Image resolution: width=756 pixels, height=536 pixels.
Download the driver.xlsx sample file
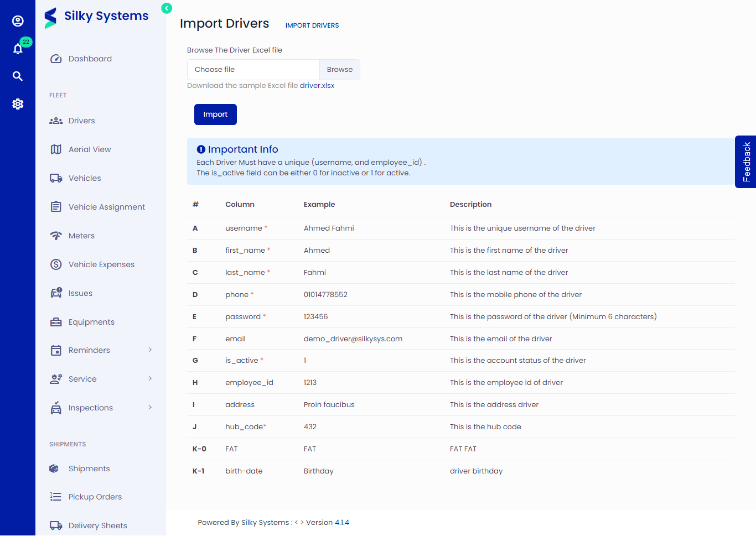pyautogui.click(x=318, y=85)
